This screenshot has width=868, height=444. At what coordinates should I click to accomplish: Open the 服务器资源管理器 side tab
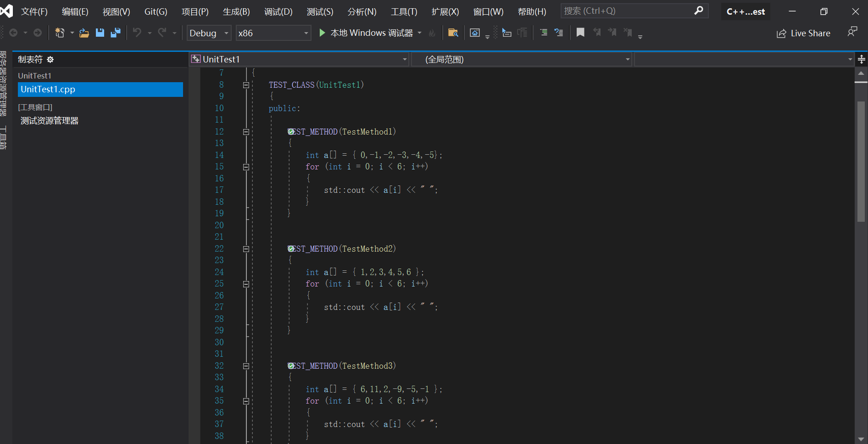point(3,83)
